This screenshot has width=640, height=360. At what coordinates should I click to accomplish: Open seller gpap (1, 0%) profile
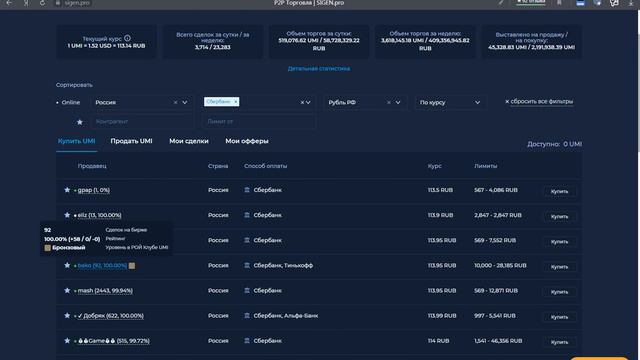[93, 190]
